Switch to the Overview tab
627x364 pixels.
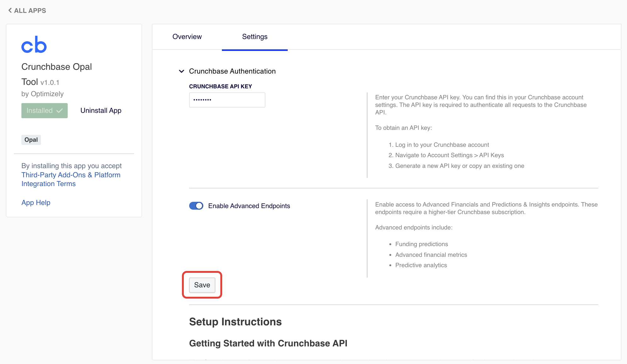click(x=187, y=37)
